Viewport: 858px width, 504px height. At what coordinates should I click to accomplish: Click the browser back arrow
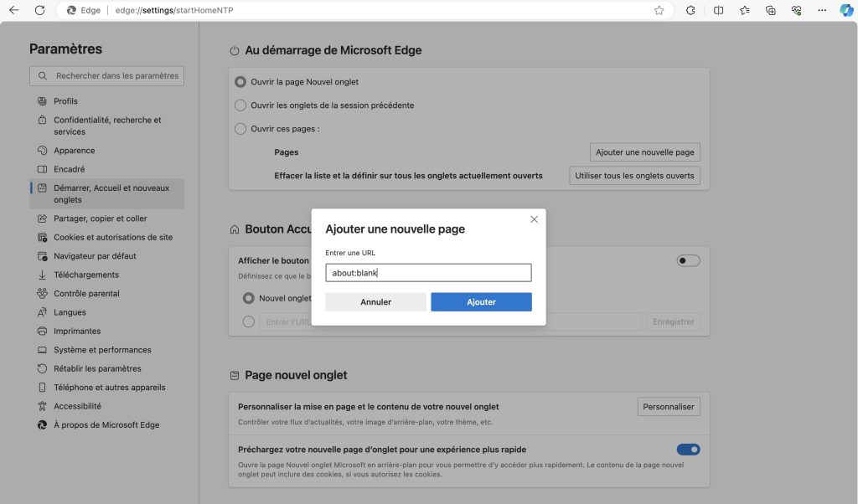click(x=13, y=10)
